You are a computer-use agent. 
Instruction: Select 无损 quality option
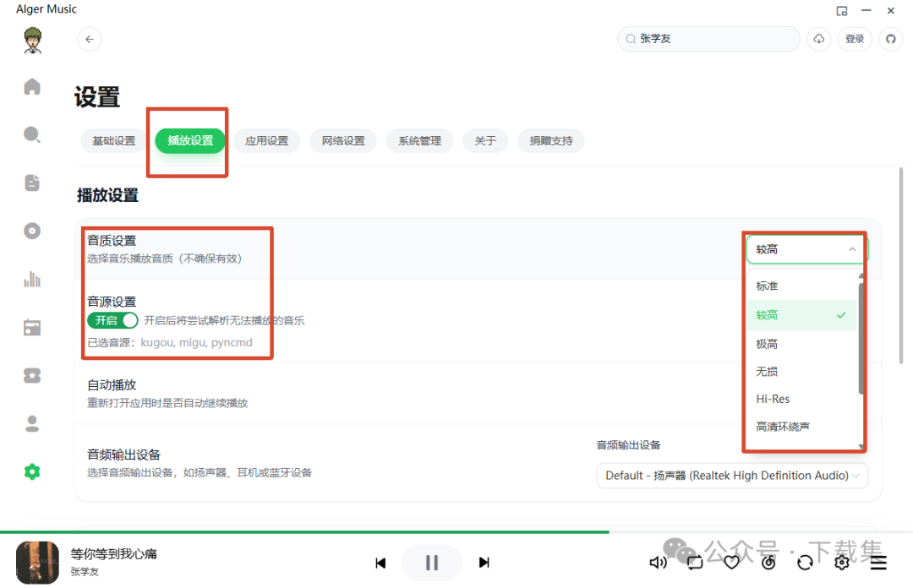[x=801, y=372]
